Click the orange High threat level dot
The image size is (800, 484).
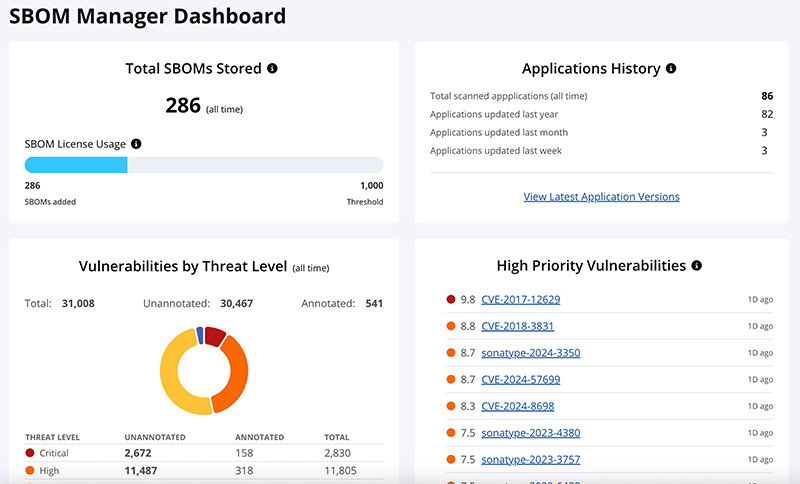click(x=30, y=471)
